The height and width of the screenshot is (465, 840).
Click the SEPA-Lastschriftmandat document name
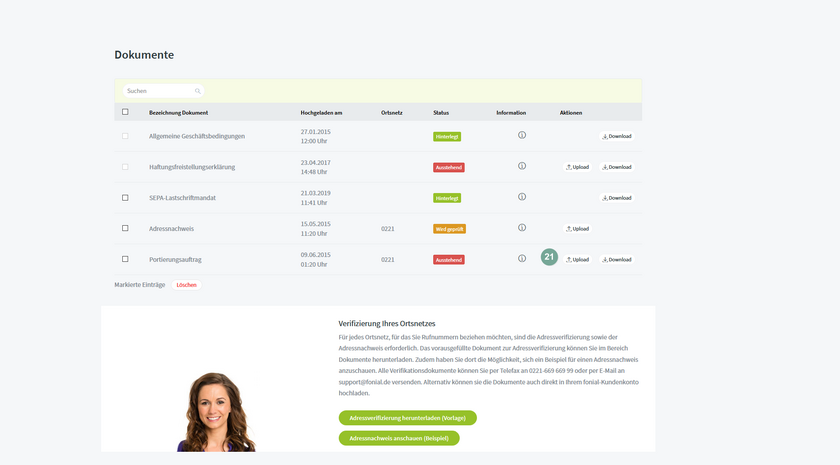pos(182,198)
